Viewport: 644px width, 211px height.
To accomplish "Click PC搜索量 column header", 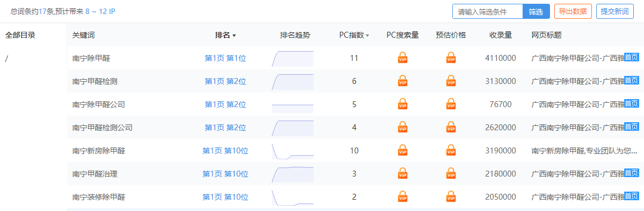I will coord(402,36).
